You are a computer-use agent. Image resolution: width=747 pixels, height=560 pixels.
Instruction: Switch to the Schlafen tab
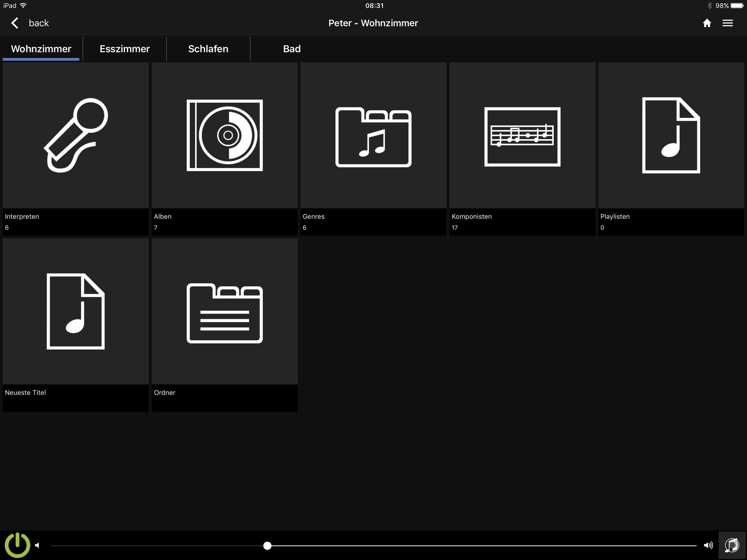[208, 49]
